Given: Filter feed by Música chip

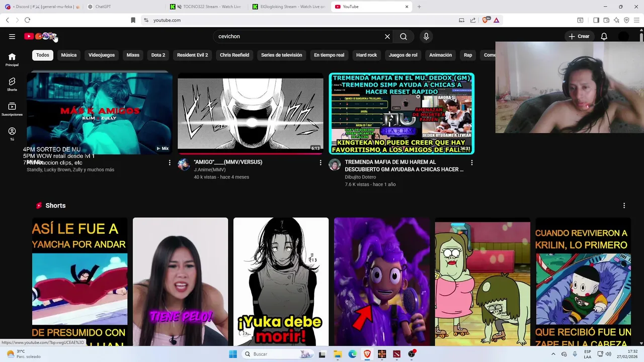Looking at the screenshot, I should pos(69,55).
